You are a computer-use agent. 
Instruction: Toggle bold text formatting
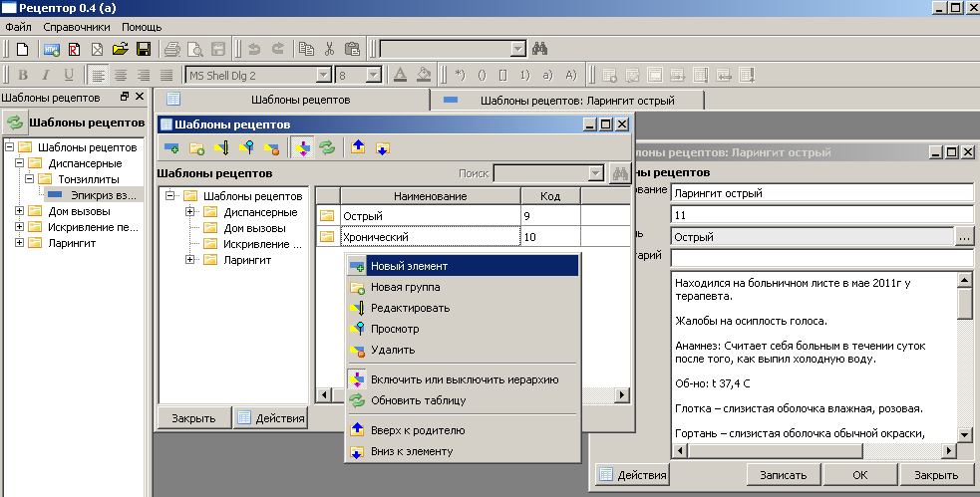[22, 75]
